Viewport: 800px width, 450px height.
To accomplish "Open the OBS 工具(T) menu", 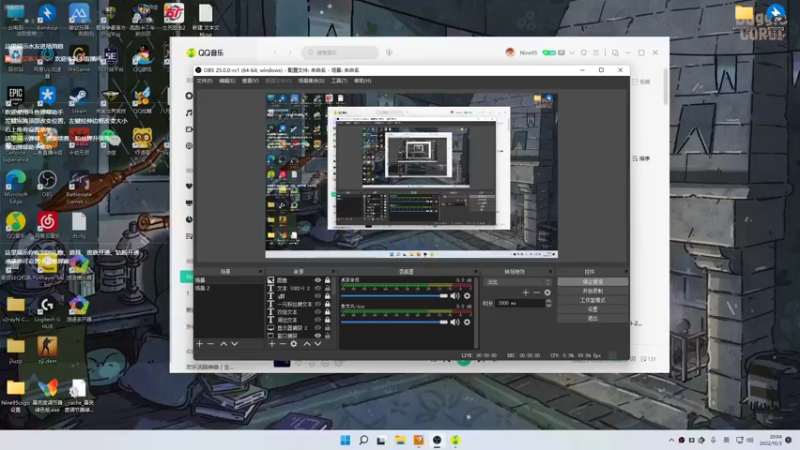I will pos(339,81).
